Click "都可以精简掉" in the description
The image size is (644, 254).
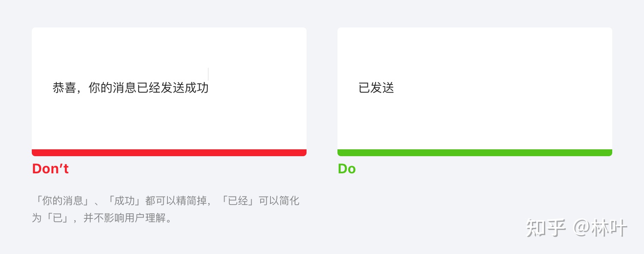click(x=176, y=201)
